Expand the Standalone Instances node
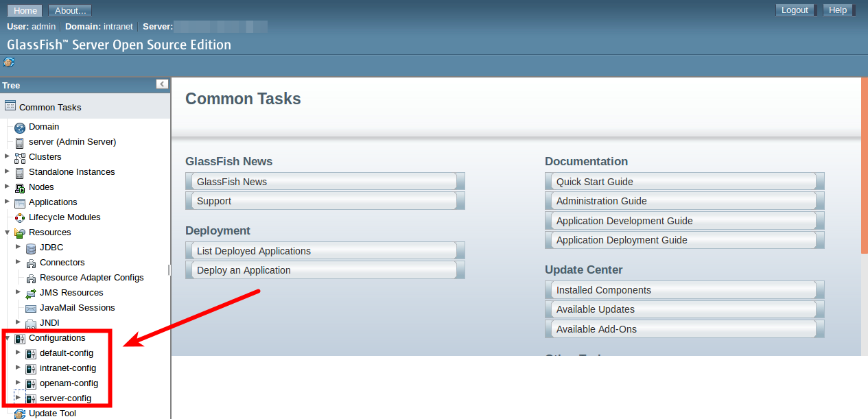This screenshot has height=419, width=868. pos(7,171)
